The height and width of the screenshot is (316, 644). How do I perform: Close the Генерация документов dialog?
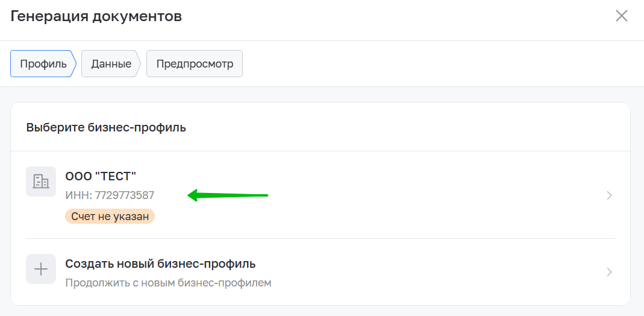tap(622, 16)
